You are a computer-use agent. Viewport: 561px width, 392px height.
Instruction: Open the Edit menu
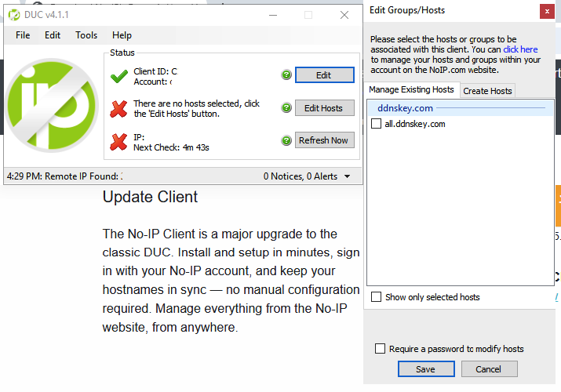(x=53, y=35)
